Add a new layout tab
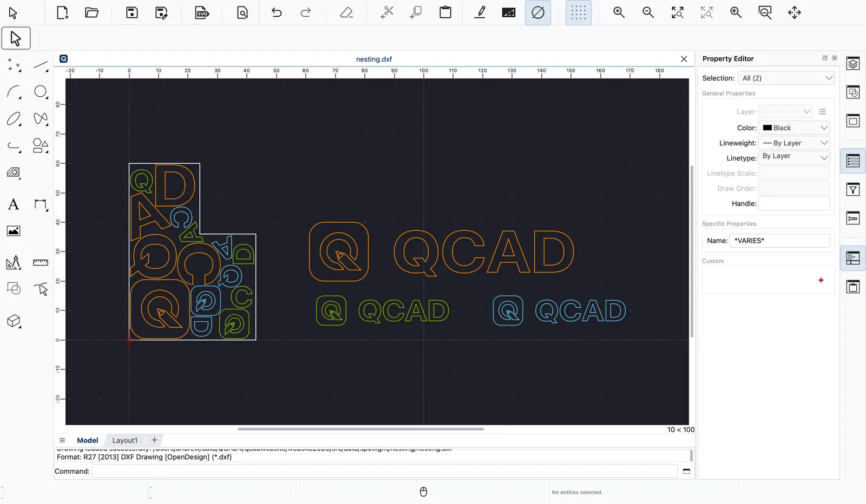 click(154, 440)
